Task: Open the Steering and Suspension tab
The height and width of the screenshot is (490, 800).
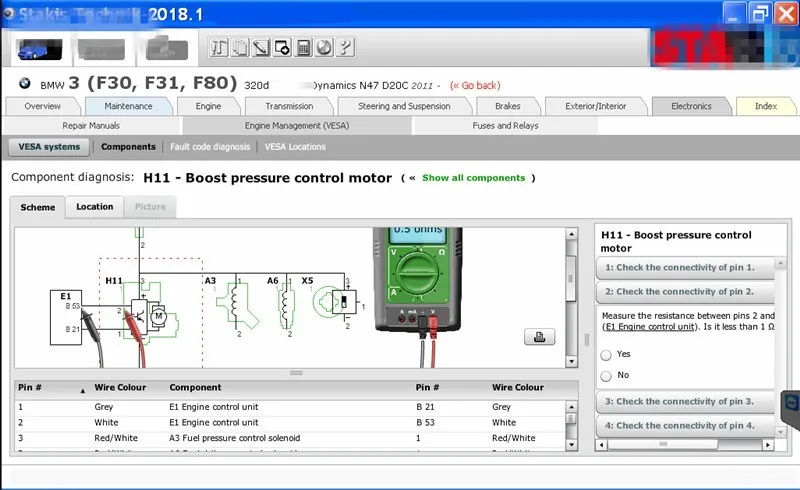Action: [404, 106]
